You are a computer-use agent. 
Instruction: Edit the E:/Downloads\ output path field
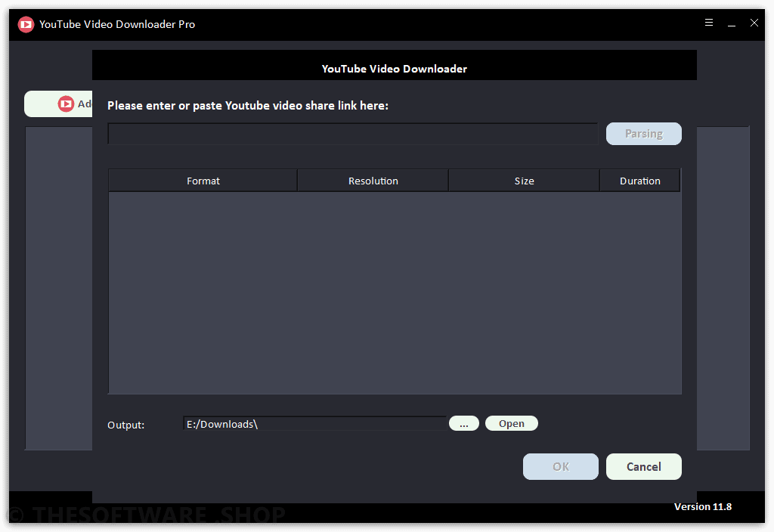click(315, 424)
